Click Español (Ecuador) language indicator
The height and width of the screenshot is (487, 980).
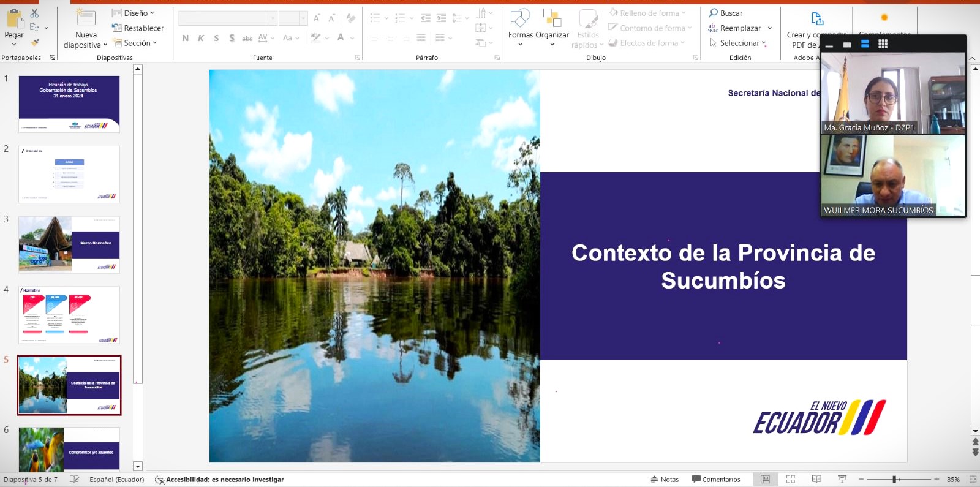(116, 479)
